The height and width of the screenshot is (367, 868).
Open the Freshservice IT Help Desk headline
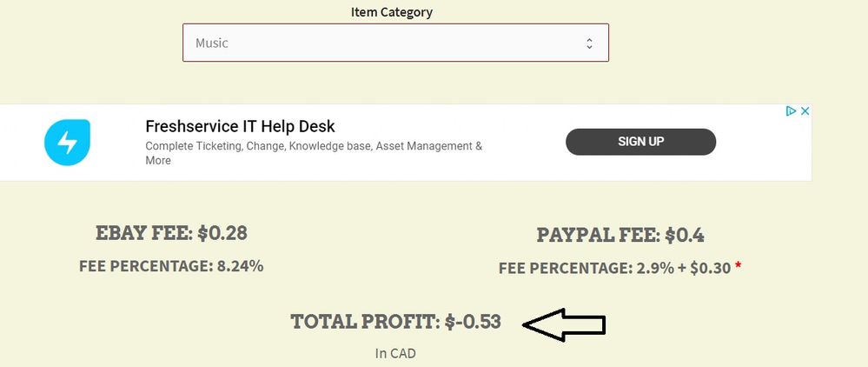[240, 127]
